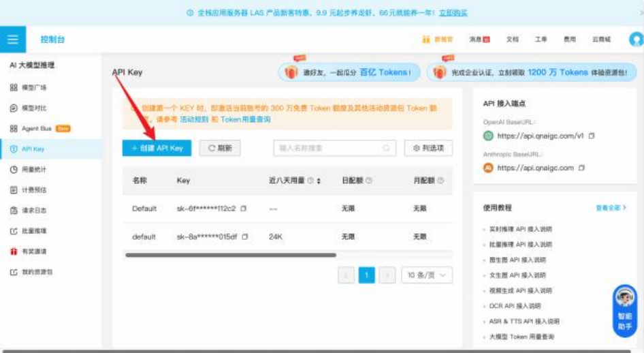Go to next page of results
Image resolution: width=644 pixels, height=353 pixels.
pyautogui.click(x=387, y=275)
